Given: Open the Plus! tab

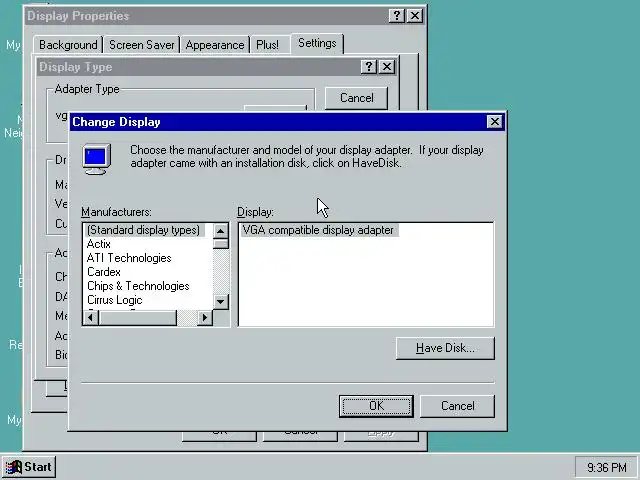Looking at the screenshot, I should [x=267, y=45].
